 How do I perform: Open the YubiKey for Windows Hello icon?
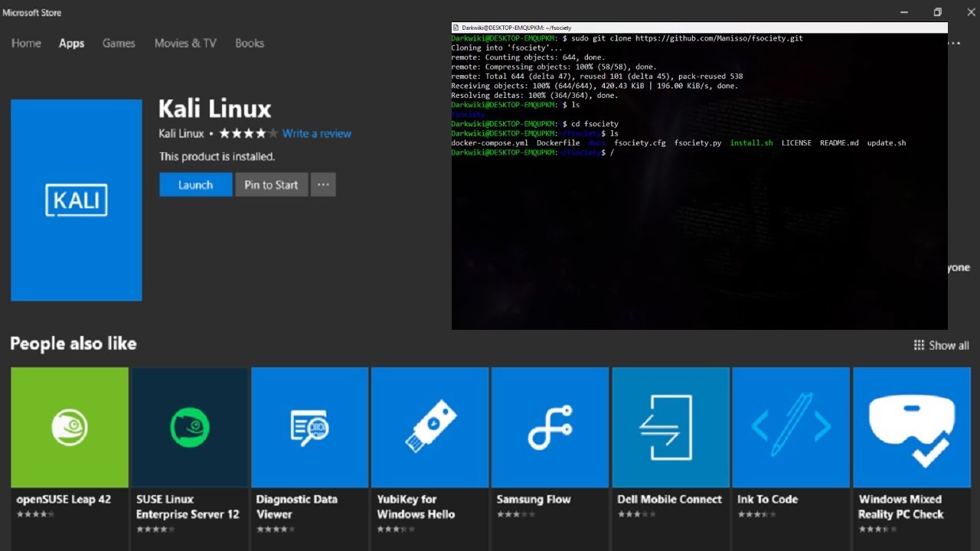point(430,427)
